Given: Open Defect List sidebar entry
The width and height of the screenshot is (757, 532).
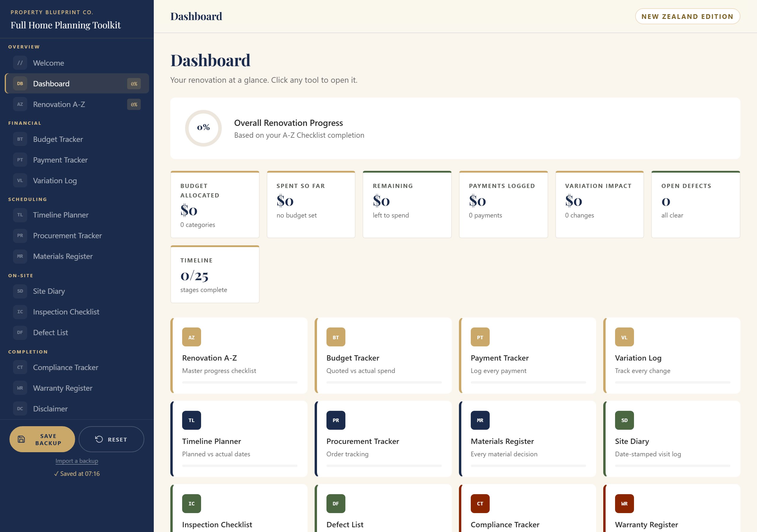Looking at the screenshot, I should (77, 332).
